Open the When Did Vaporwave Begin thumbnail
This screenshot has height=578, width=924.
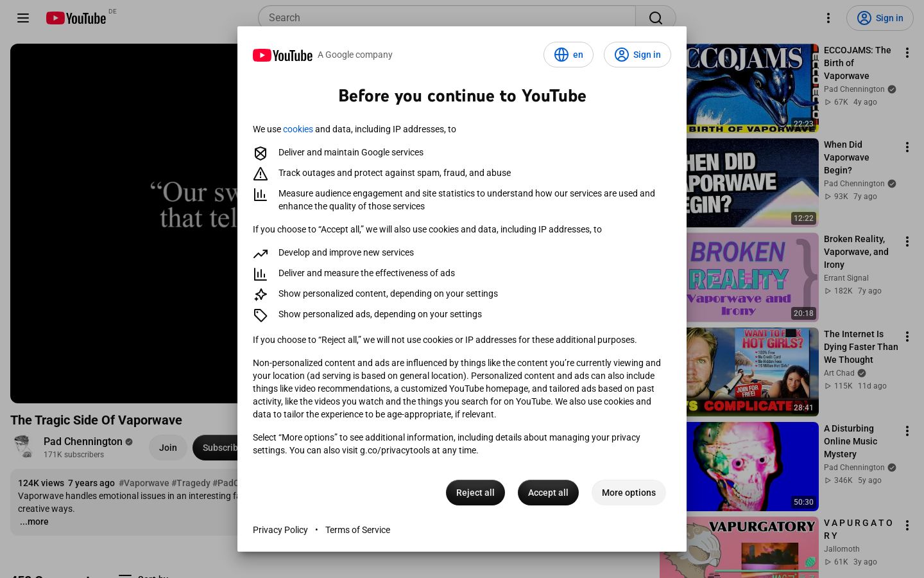coord(753,183)
